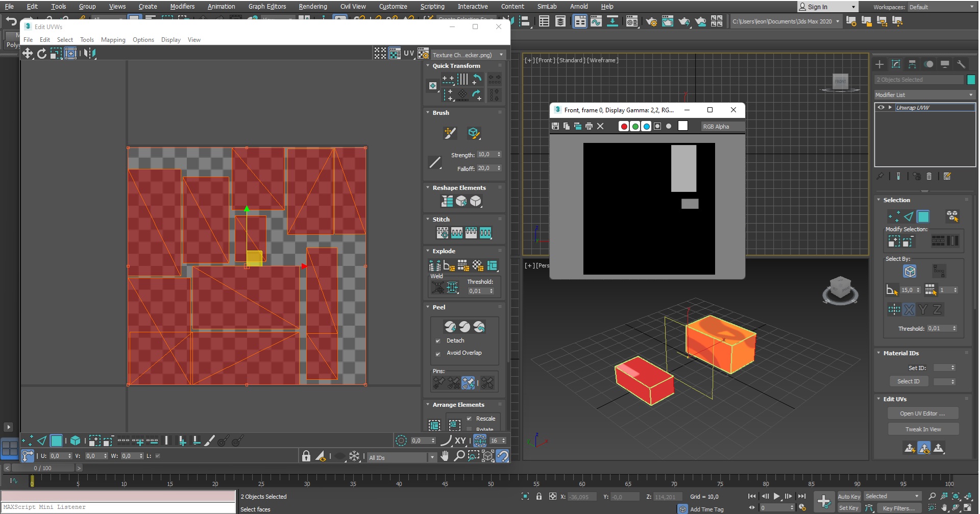The height and width of the screenshot is (514, 980).
Task: Click the Rotate tool in Edit UVWs toolbar
Action: (42, 54)
